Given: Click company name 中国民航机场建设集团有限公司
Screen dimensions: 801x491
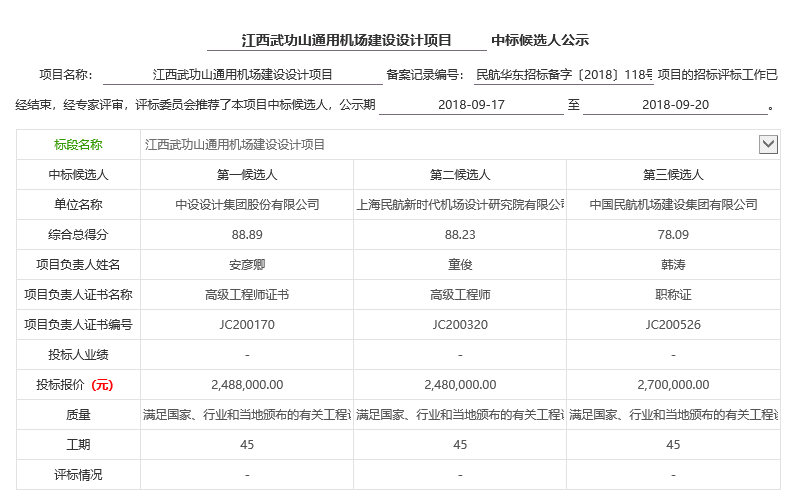Looking at the screenshot, I should click(x=673, y=205).
